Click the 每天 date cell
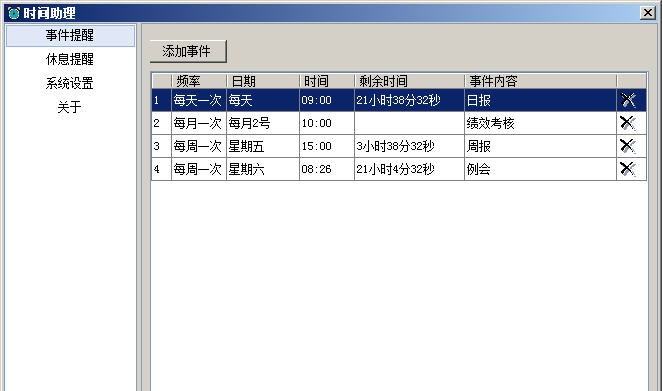662x391 pixels. (263, 100)
